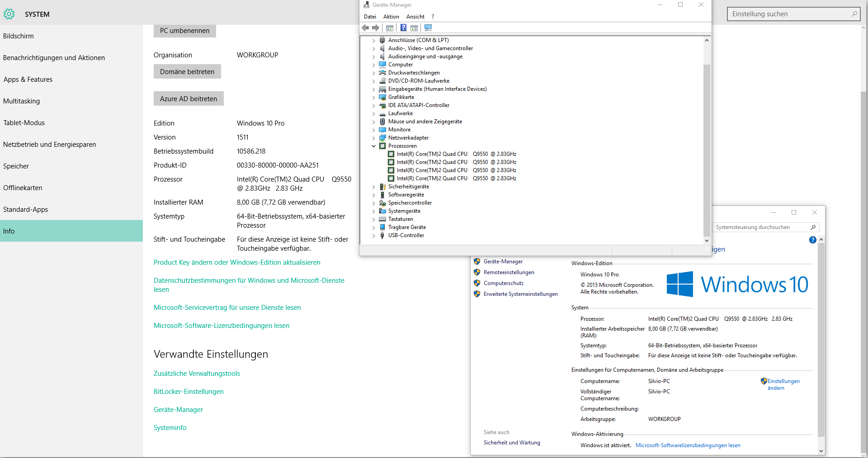
Task: Expand the IDE ATA/ATAPI-Controller node
Action: click(x=373, y=106)
